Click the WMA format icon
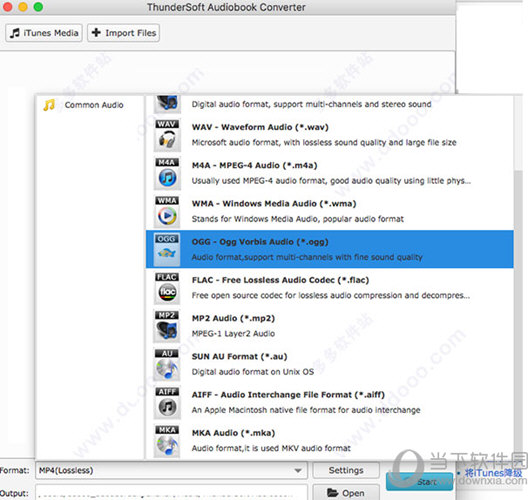The height and width of the screenshot is (500, 528). [x=167, y=211]
